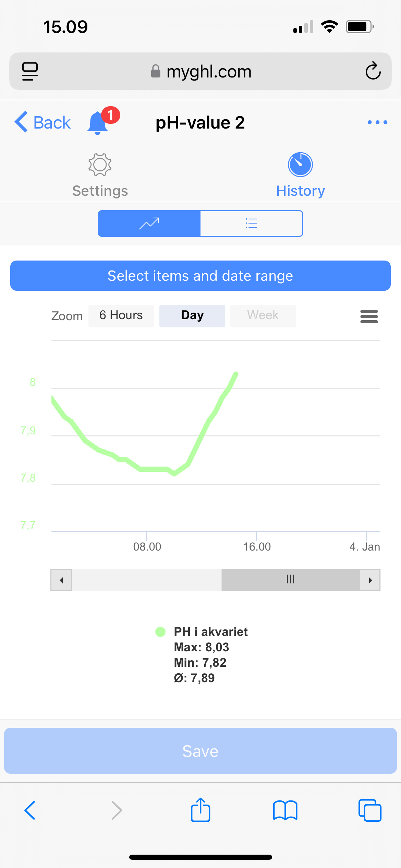Image resolution: width=401 pixels, height=868 pixels.
Task: Tap the Back link at top left
Action: tap(43, 122)
